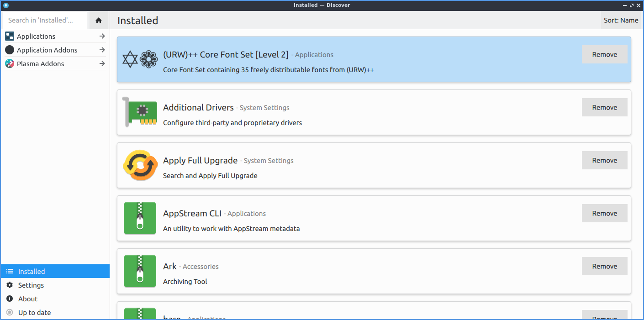The width and height of the screenshot is (644, 320).
Task: Click the URW Core Font Set icon
Action: pyautogui.click(x=140, y=59)
